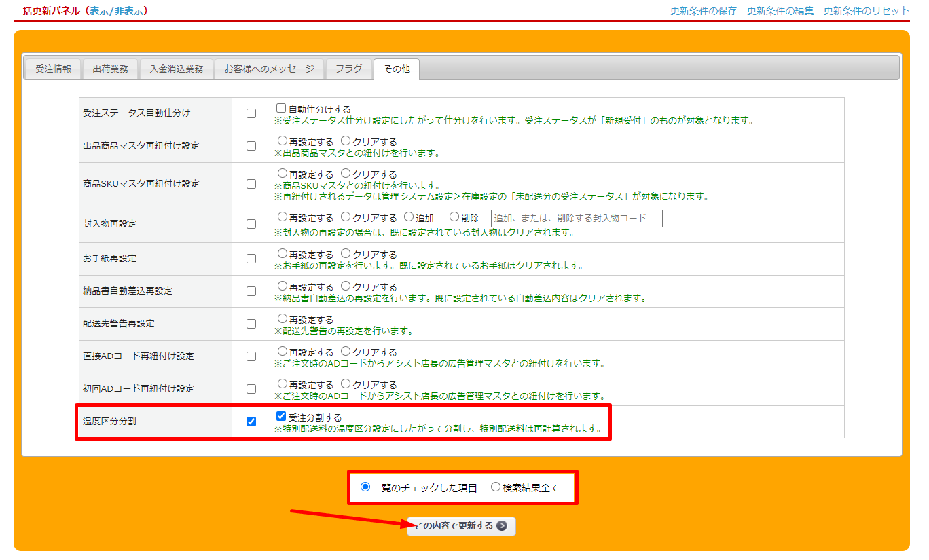Select 再設定する for 配送先警告再設定
The height and width of the screenshot is (560, 929).
coord(283,319)
